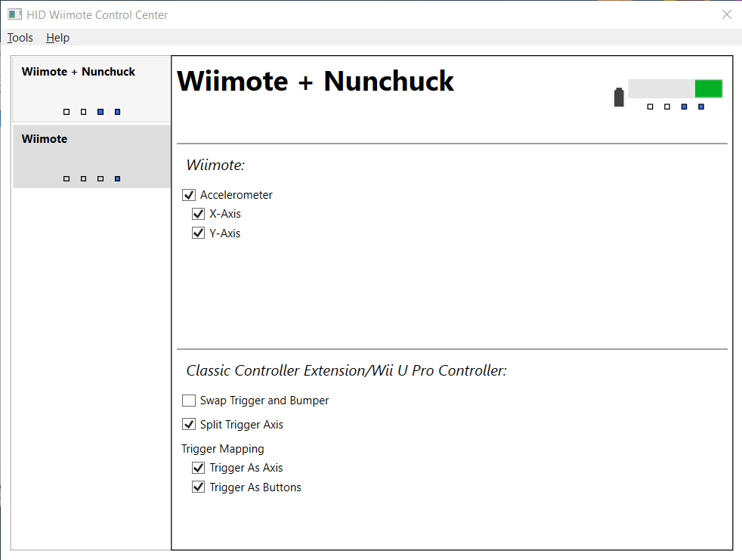Uncheck Trigger As Buttons
The width and height of the screenshot is (742, 560).
198,487
